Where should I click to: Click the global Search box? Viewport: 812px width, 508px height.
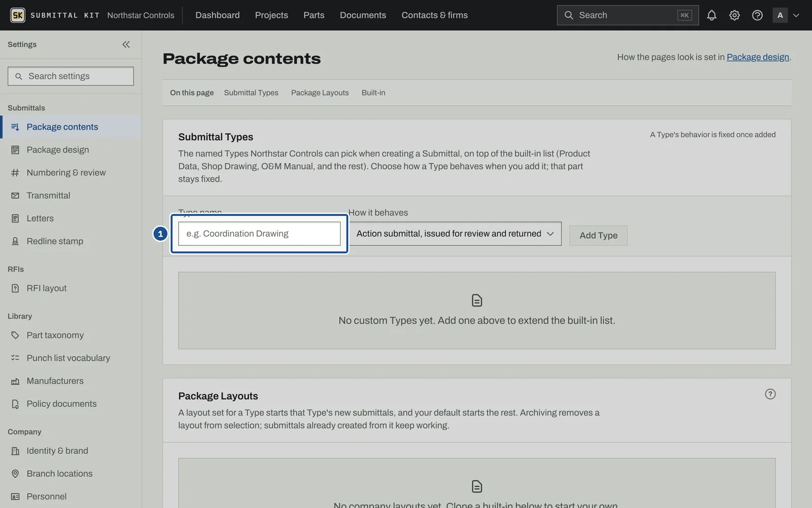click(x=627, y=15)
